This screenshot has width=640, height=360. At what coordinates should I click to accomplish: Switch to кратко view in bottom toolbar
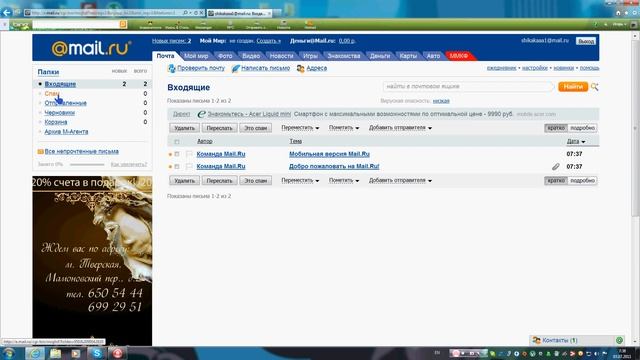556,180
